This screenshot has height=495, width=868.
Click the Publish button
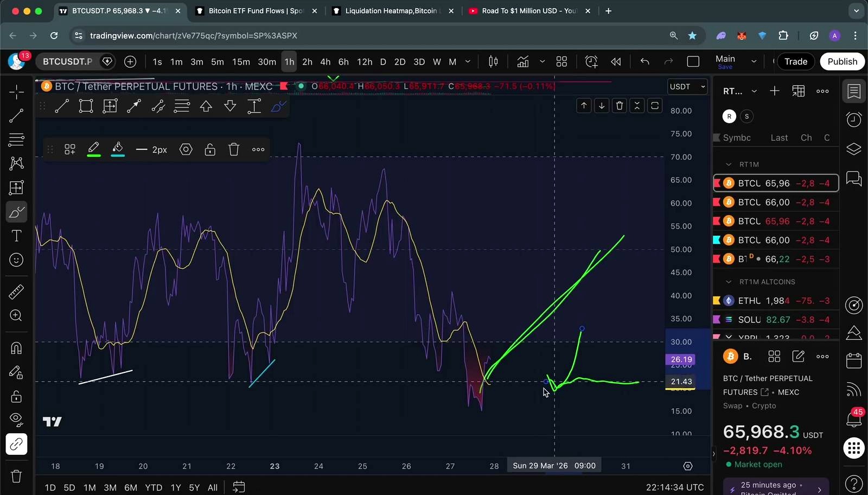[843, 61]
